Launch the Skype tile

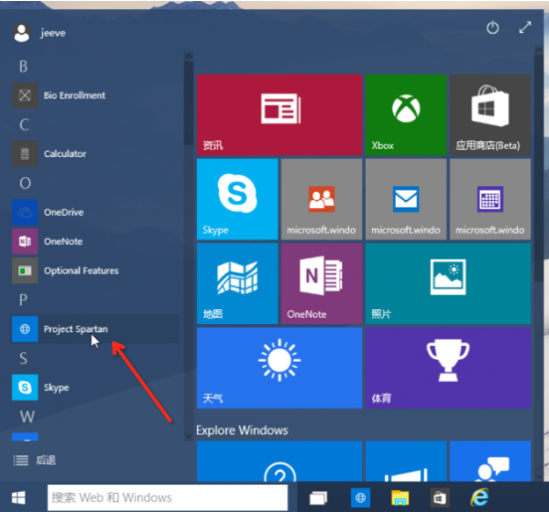click(x=237, y=199)
